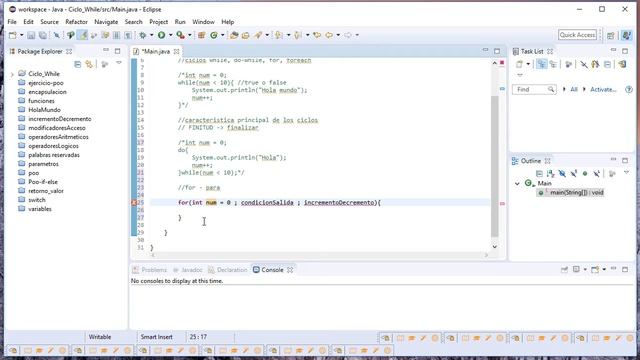Navigate Back with yellow arrow icon
The width and height of the screenshot is (640, 360).
pyautogui.click(x=329, y=35)
